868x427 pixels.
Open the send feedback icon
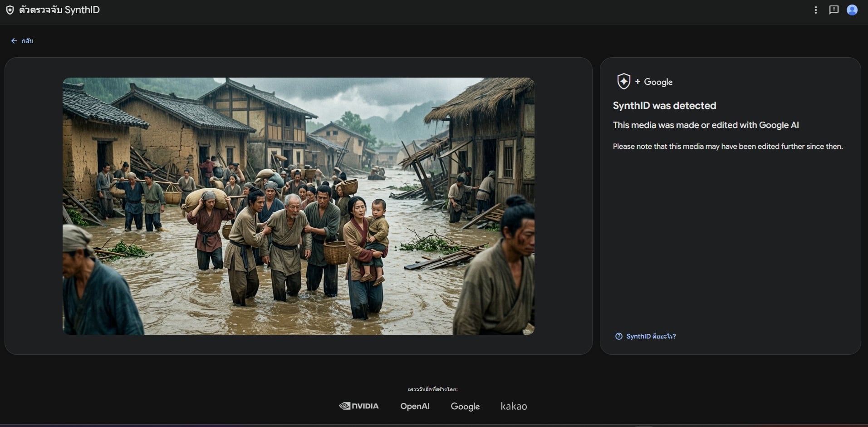point(834,10)
